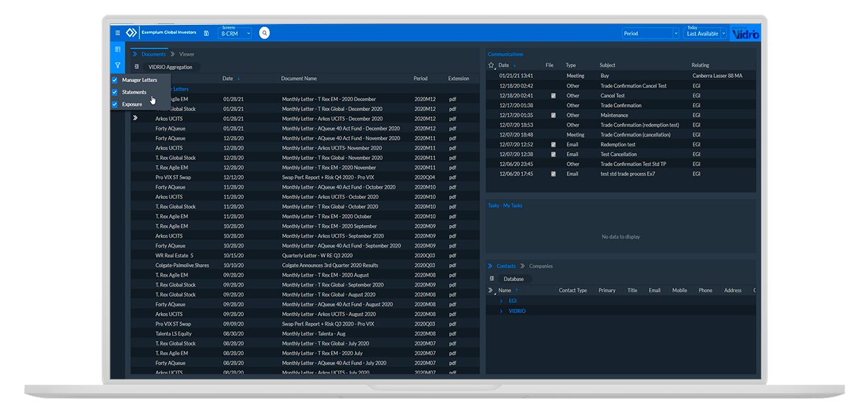The image size is (868, 407).
Task: Click the filter funnel icon in sidebar
Action: point(118,65)
